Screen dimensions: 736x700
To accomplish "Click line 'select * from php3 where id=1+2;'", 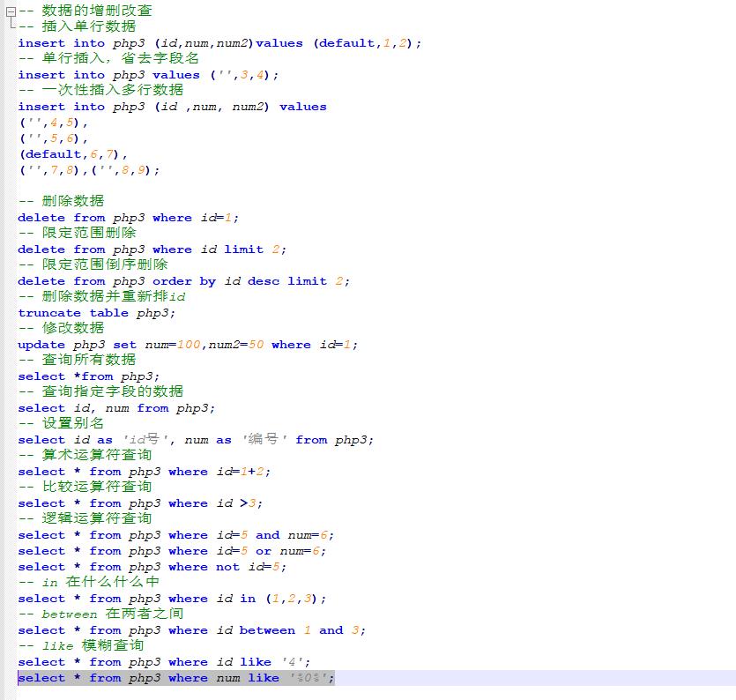I will [144, 472].
